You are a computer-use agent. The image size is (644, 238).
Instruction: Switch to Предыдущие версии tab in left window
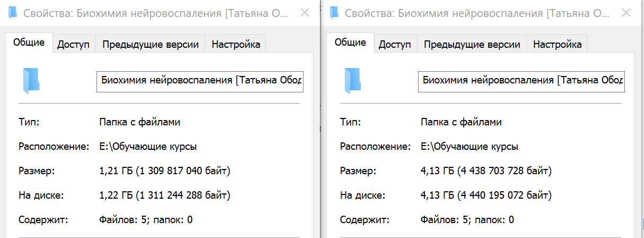tap(151, 45)
